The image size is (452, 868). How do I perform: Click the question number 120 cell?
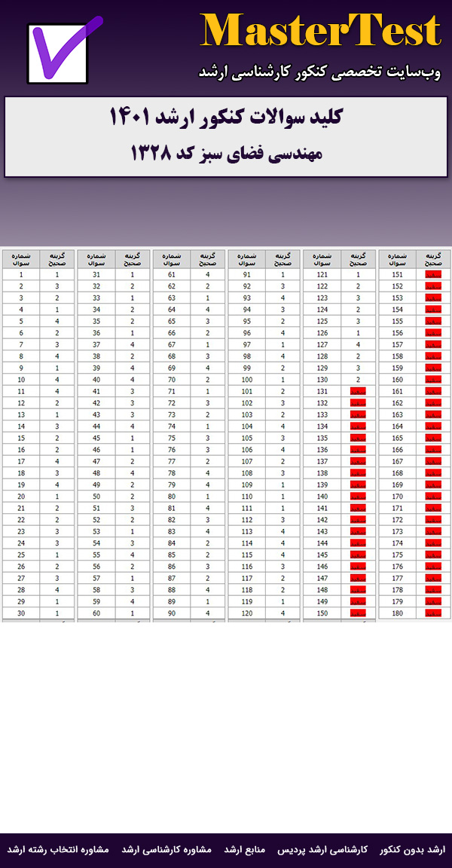tap(247, 613)
